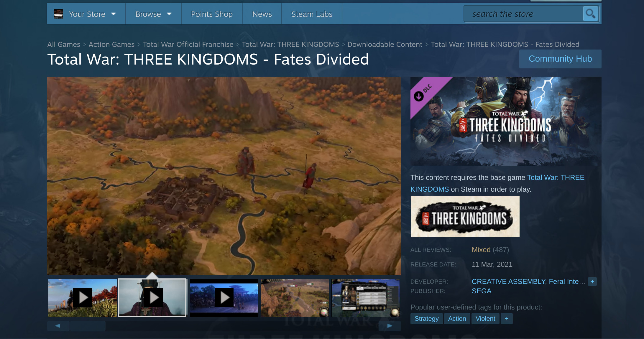
Task: Select the Strategy tag filter
Action: [x=425, y=319]
